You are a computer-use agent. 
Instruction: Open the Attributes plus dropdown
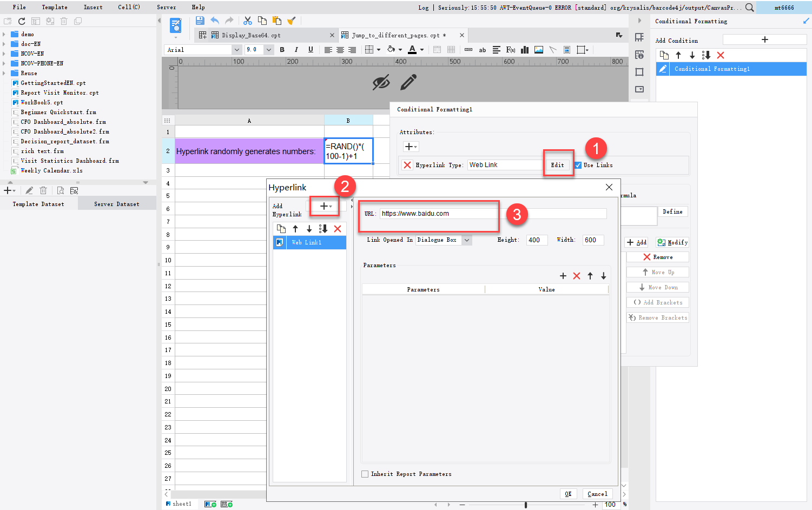coord(411,147)
